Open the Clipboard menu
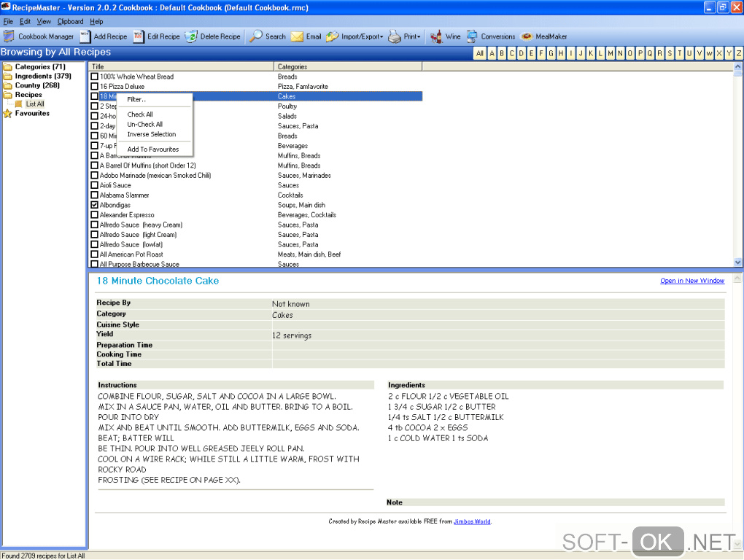 (70, 21)
